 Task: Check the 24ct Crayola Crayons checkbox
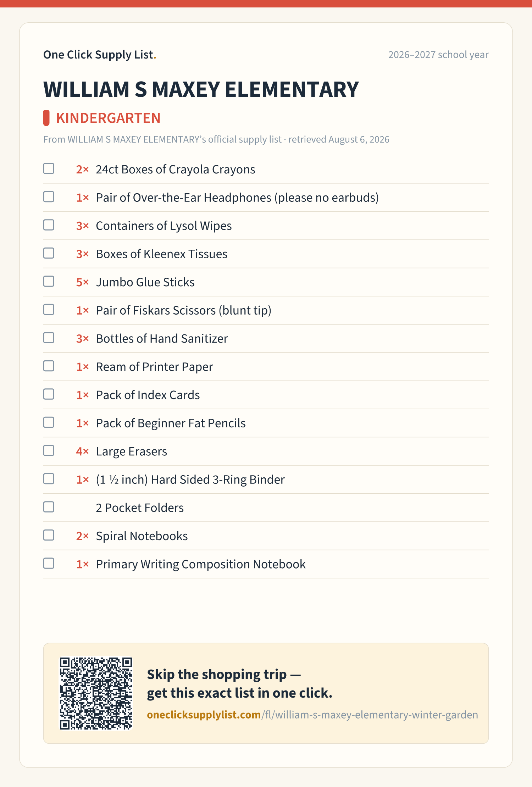pos(49,168)
